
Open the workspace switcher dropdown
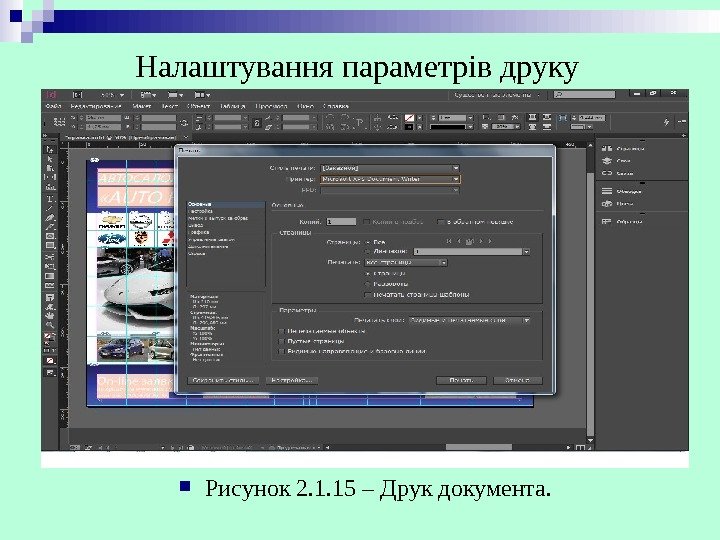coord(496,95)
